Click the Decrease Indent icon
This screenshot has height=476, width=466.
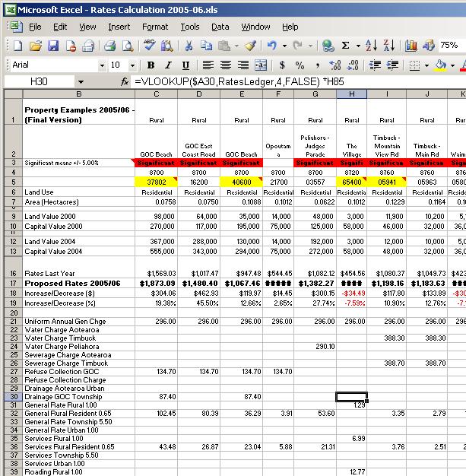click(375, 65)
